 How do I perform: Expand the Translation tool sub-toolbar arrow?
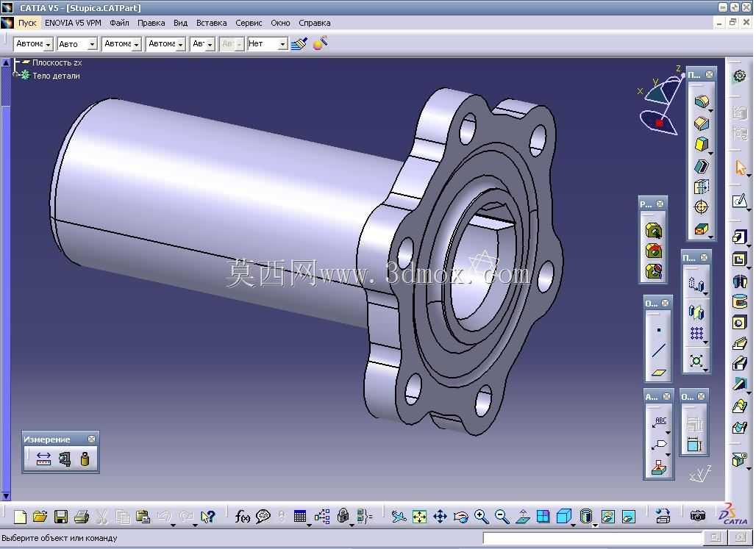click(x=705, y=293)
